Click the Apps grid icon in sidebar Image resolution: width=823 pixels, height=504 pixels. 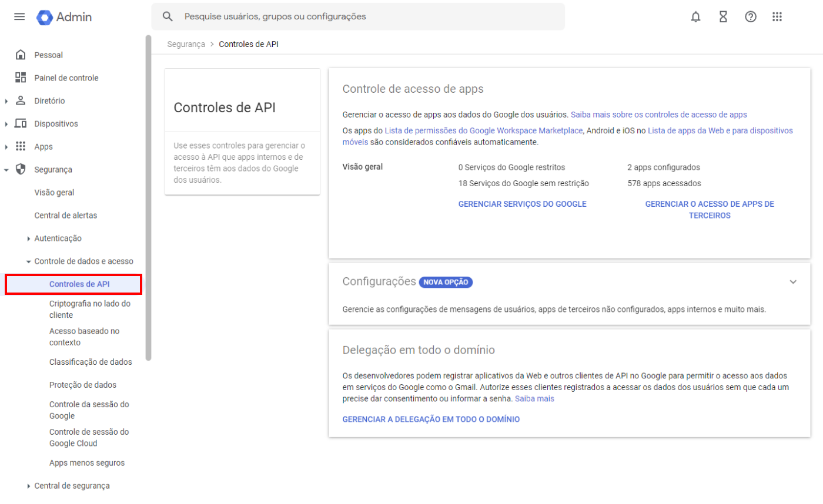coord(21,146)
